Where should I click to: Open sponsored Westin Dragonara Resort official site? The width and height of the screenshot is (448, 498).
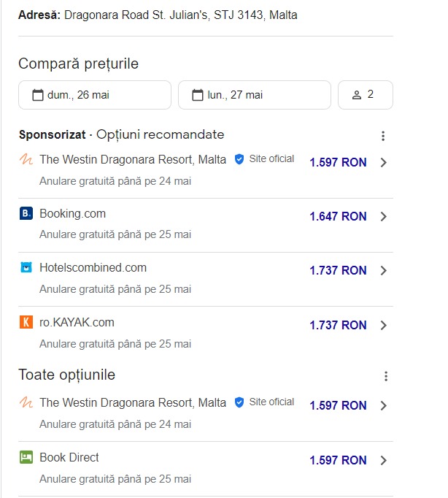click(133, 159)
